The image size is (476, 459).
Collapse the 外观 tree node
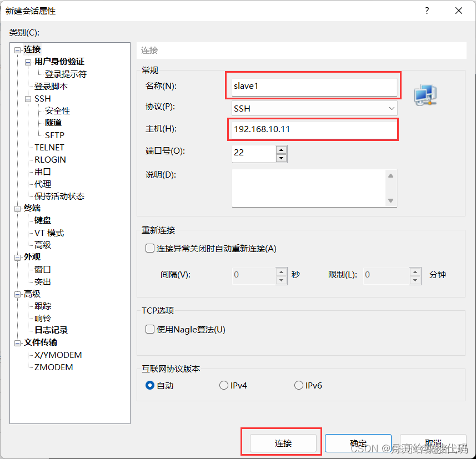click(18, 258)
